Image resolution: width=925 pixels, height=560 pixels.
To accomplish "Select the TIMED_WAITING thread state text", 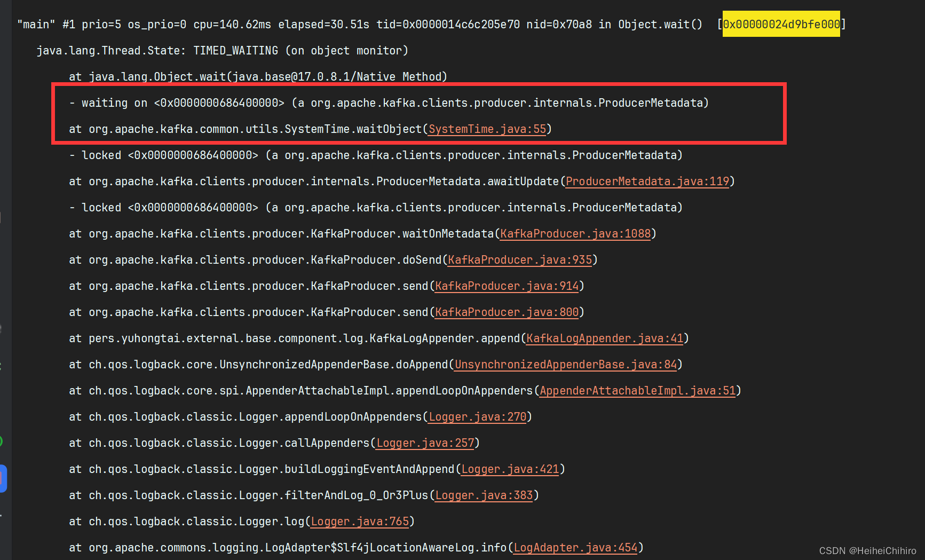I will tap(235, 51).
